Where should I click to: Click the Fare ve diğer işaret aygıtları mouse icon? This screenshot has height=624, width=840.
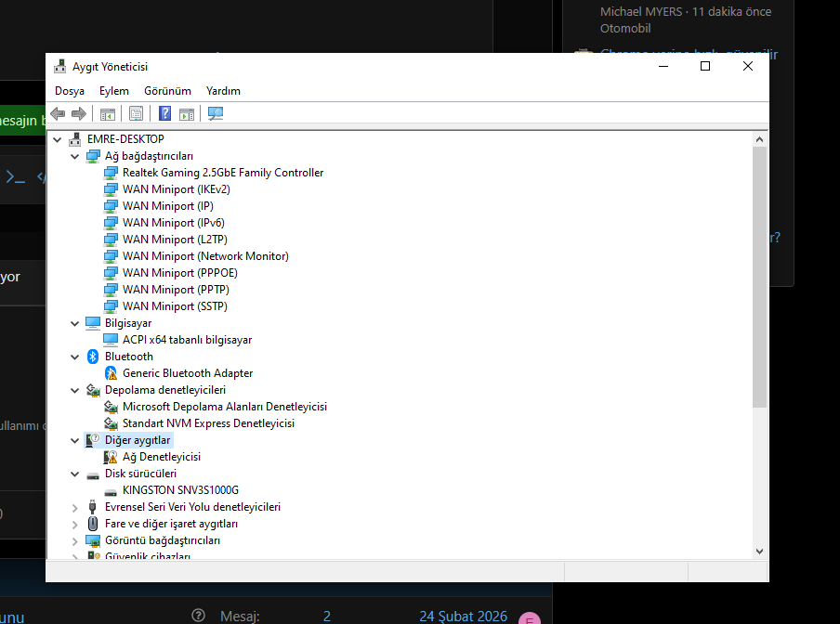click(x=93, y=524)
